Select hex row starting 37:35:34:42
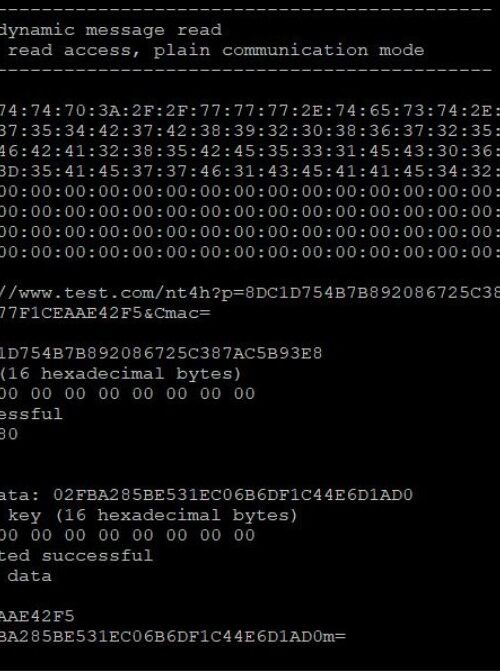This screenshot has width=500, height=671. [x=250, y=131]
